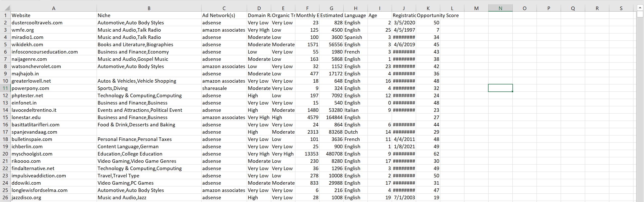Screen dimensions: 644x202
Task: Select cell greaterlowell.net
Action: coord(54,81)
